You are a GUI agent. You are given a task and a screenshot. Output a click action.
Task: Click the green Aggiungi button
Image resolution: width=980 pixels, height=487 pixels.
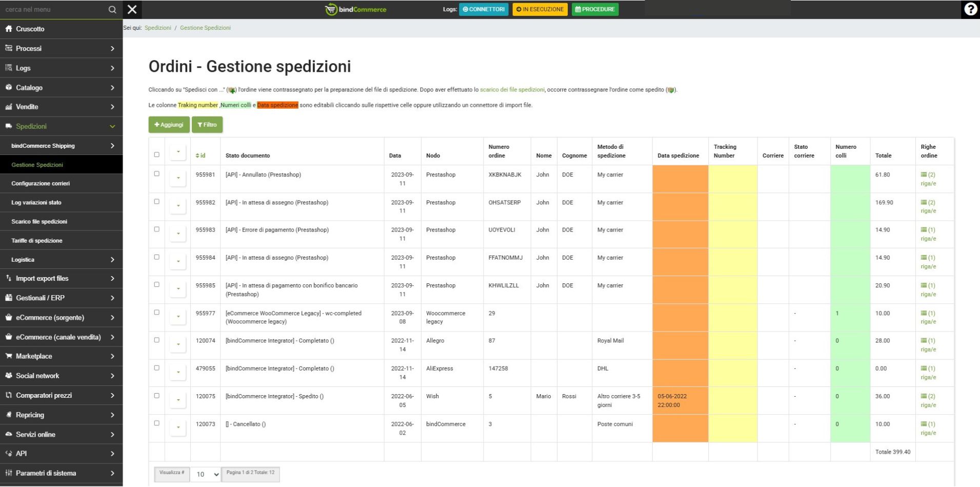pyautogui.click(x=169, y=125)
